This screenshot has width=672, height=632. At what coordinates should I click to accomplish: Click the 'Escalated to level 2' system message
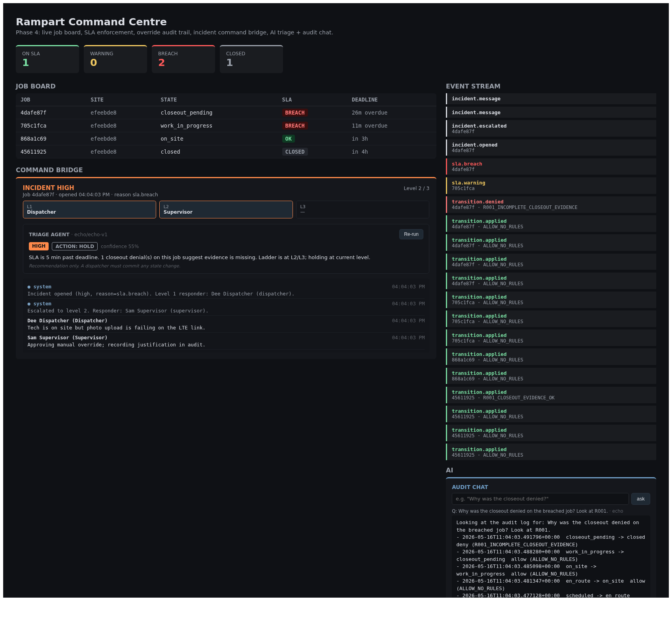(226, 307)
